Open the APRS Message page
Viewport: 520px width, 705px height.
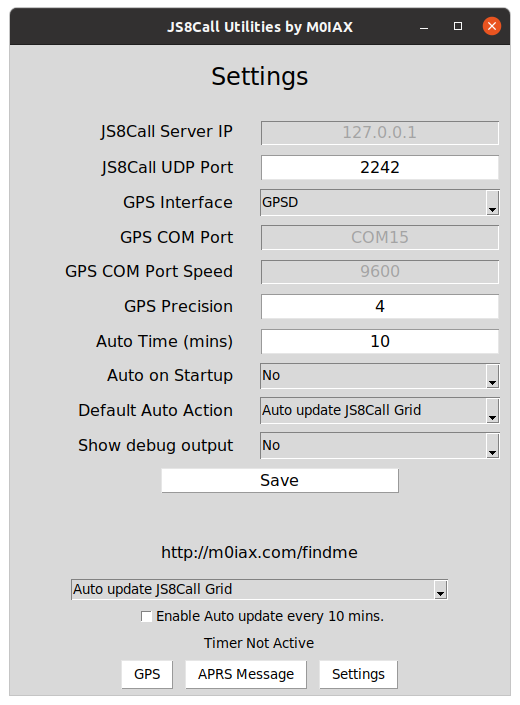coord(246,674)
